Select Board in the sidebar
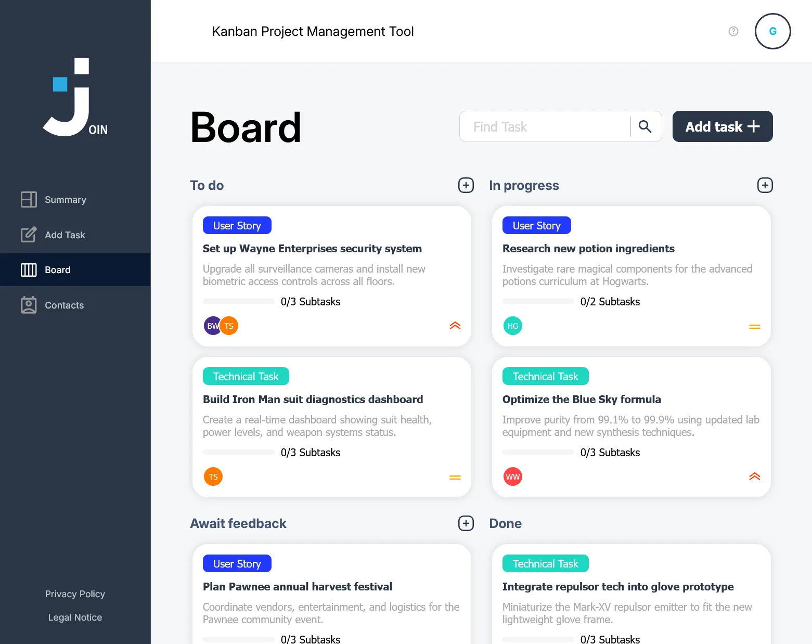The image size is (812, 644). (x=75, y=270)
